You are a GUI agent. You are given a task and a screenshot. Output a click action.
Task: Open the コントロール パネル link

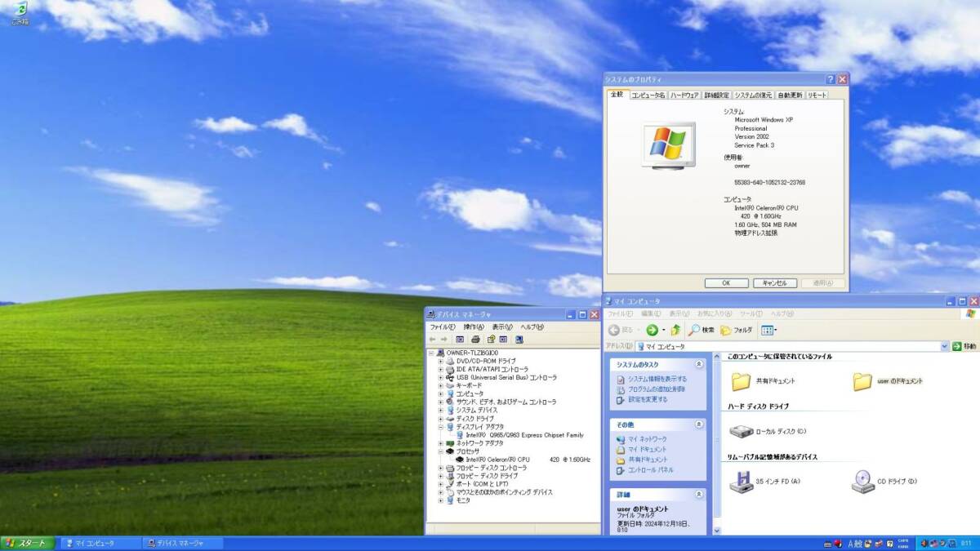651,470
